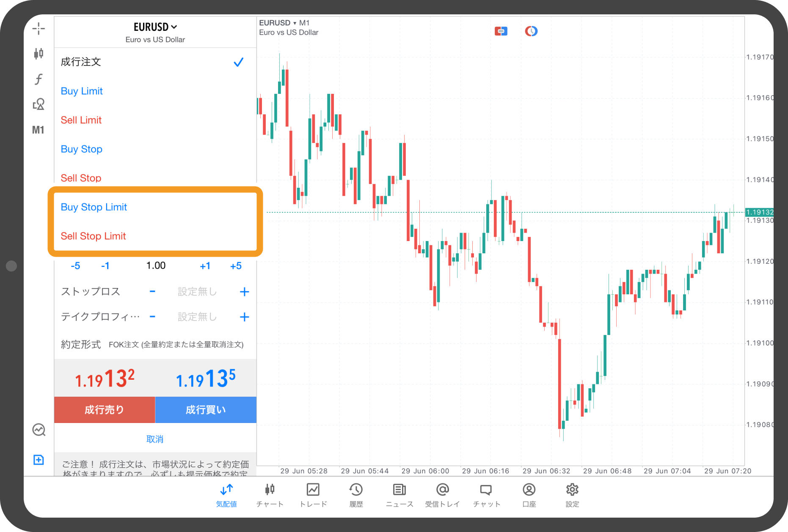Open the Settings gear tab
Viewport: 788px width, 532px height.
point(572,494)
